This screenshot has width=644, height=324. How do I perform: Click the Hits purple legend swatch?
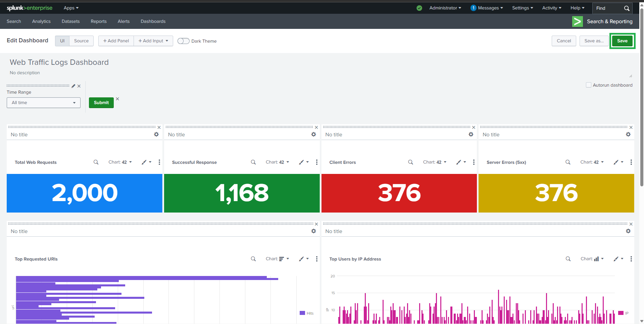coord(302,313)
